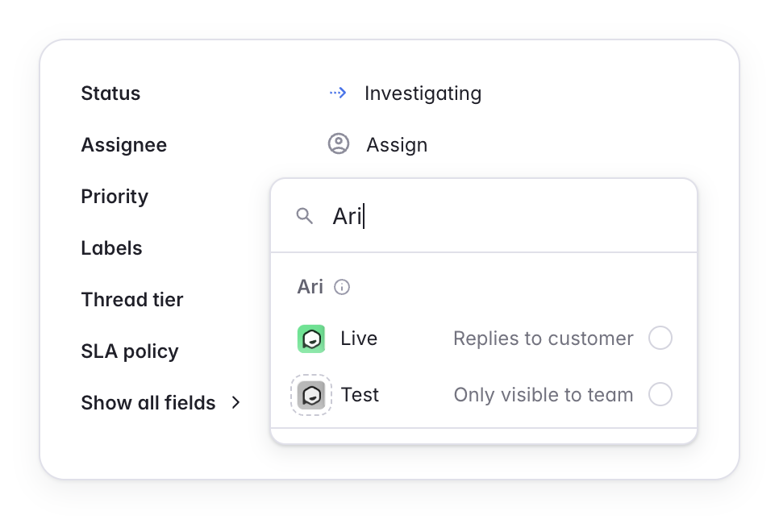Choose the Live option label
The height and width of the screenshot is (532, 779).
[359, 339]
